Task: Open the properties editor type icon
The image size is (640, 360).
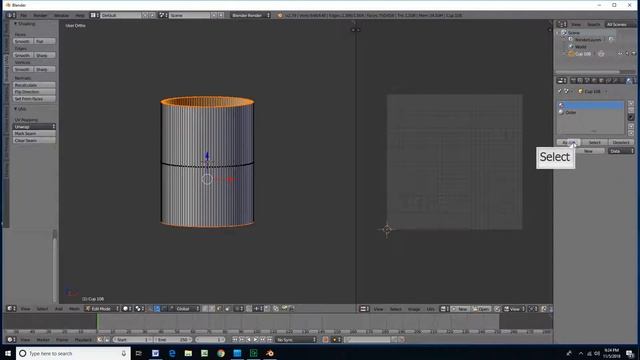Action: click(x=561, y=80)
